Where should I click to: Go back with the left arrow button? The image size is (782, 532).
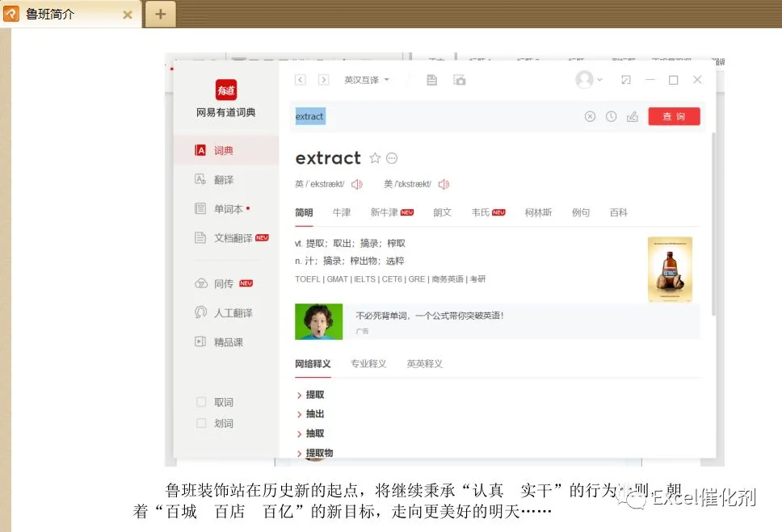(301, 80)
